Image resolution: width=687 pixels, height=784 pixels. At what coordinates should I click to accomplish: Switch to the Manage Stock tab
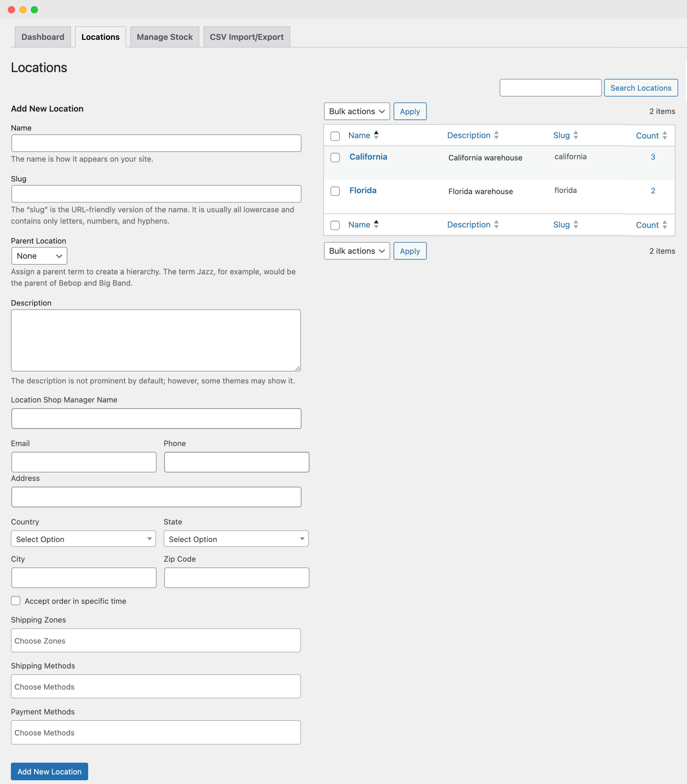click(x=165, y=37)
